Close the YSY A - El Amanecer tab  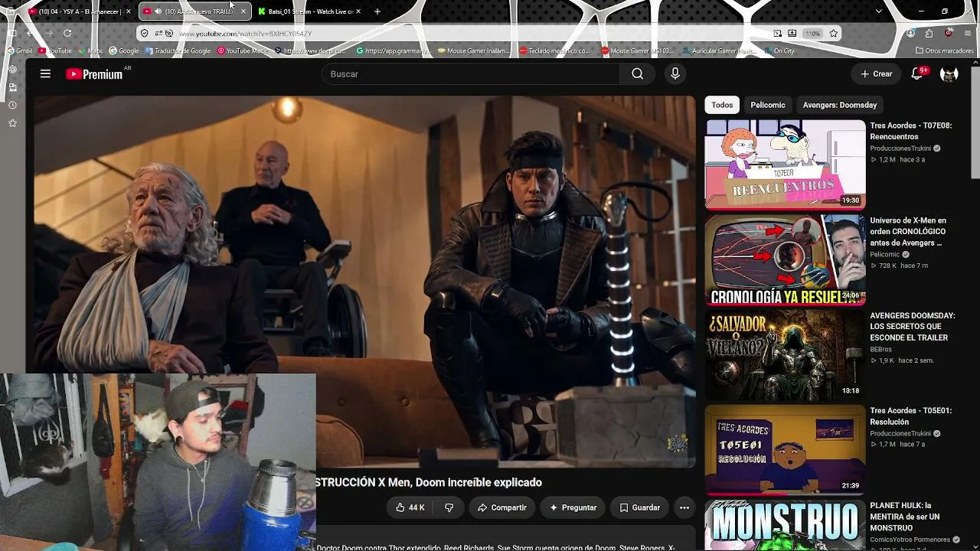click(128, 11)
